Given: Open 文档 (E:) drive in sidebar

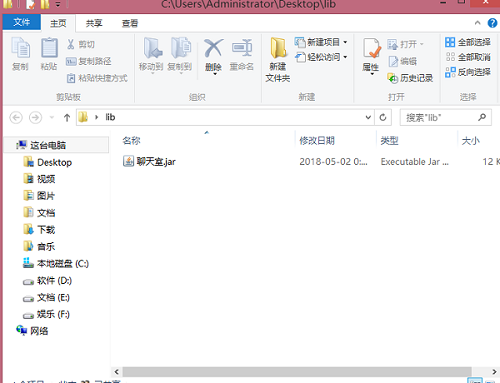Looking at the screenshot, I should 46,297.
